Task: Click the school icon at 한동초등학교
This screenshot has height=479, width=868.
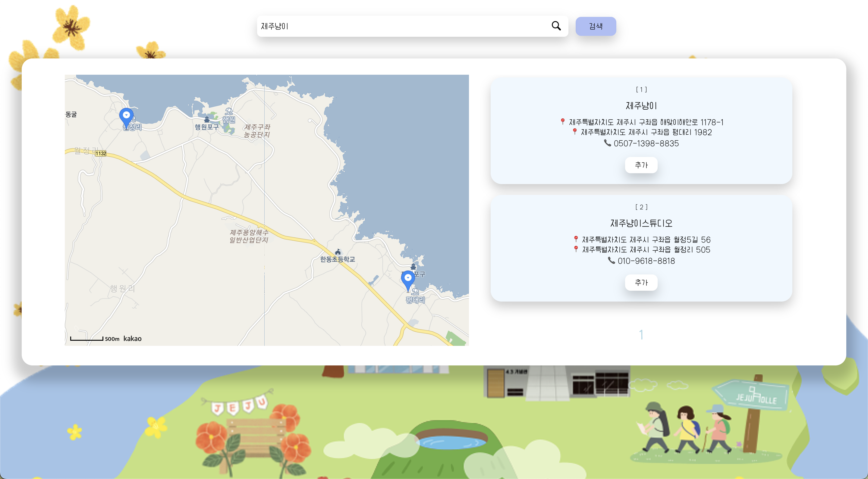Action: pyautogui.click(x=338, y=252)
